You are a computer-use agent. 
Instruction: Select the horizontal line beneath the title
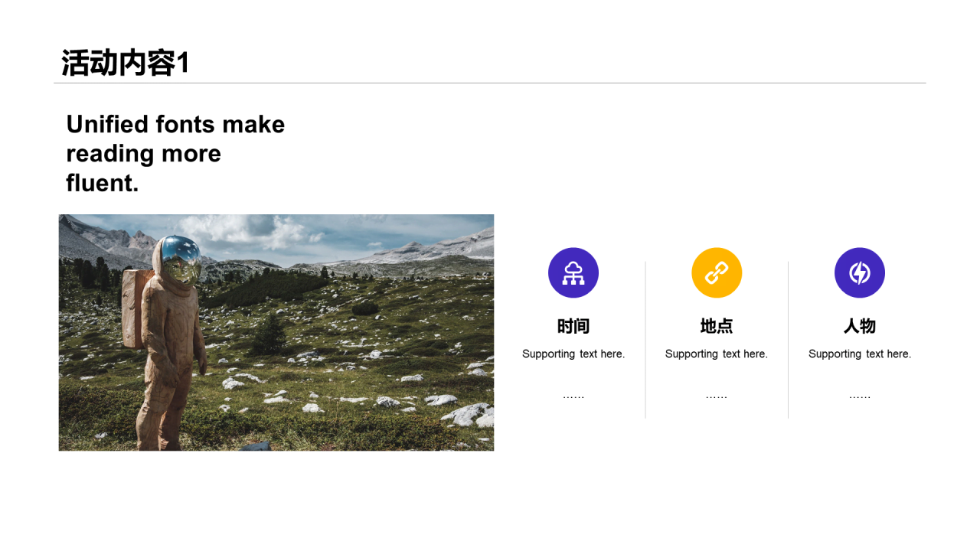490,83
